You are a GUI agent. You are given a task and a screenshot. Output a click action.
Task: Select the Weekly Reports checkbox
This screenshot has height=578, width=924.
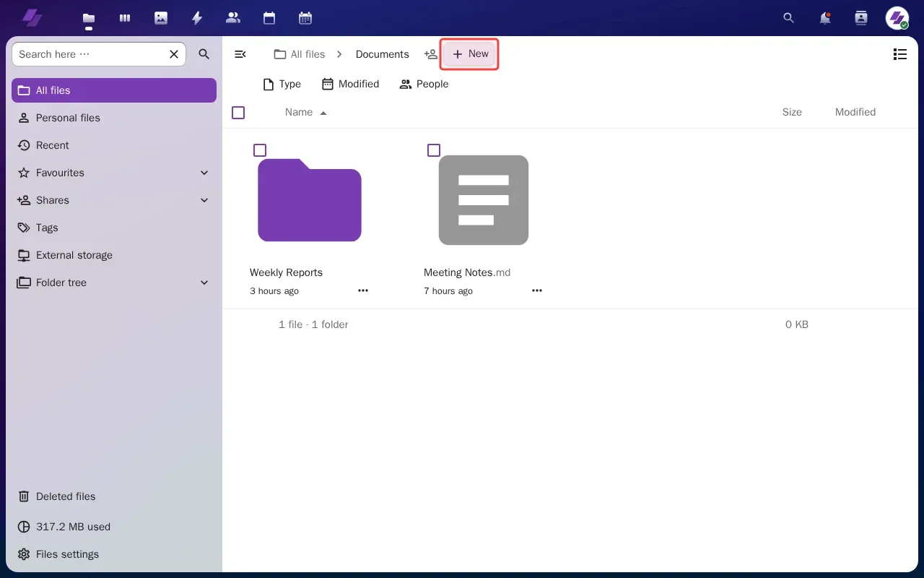click(260, 150)
